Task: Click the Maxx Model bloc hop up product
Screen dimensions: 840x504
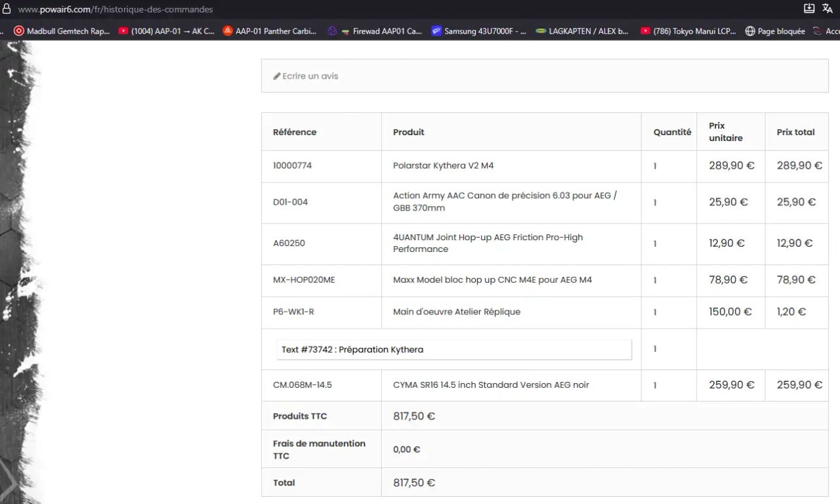Action: [492, 280]
